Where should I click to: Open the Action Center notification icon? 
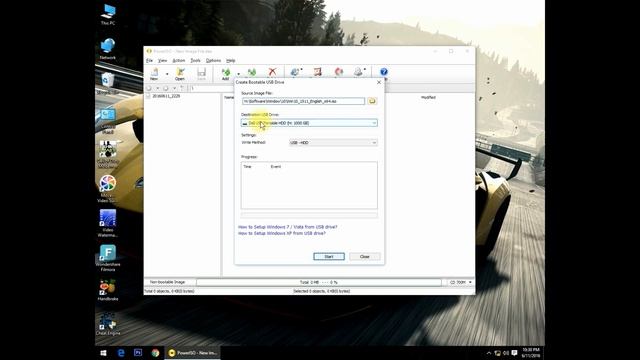tap(514, 353)
